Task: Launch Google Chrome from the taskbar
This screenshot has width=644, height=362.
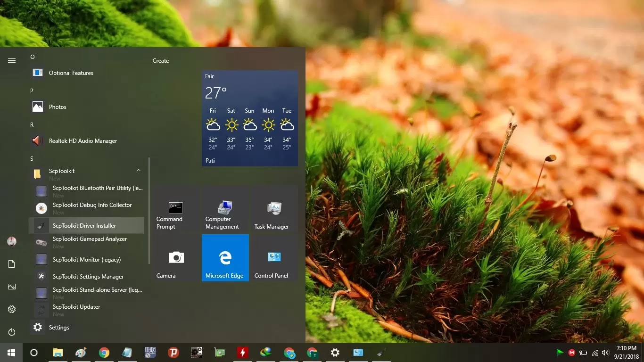Action: point(104,352)
